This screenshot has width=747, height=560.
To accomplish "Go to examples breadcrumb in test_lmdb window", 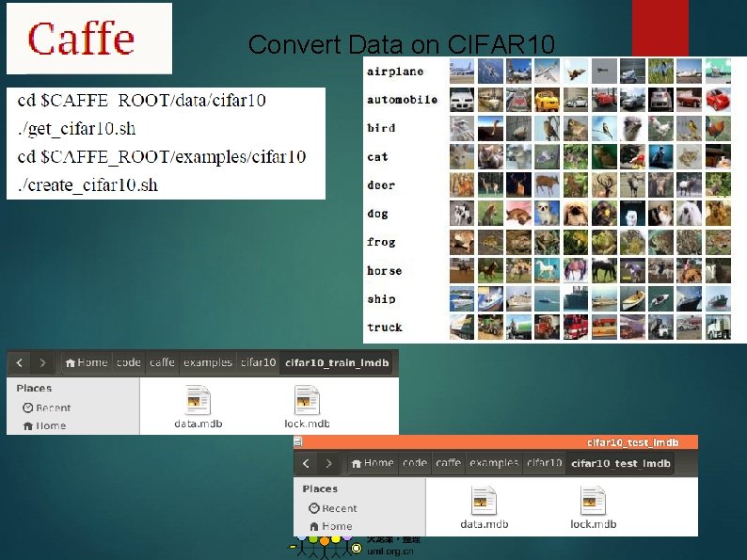I will coord(494,463).
